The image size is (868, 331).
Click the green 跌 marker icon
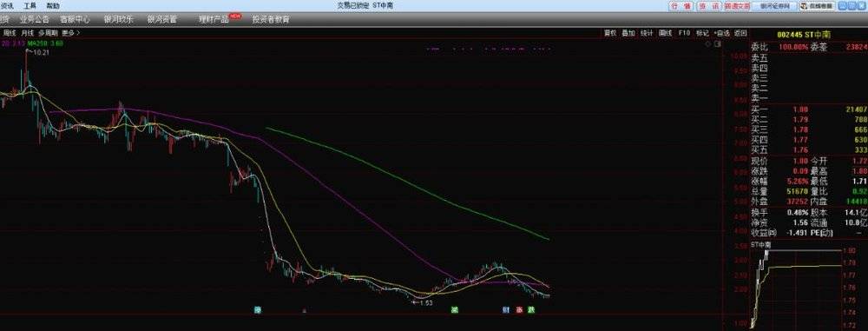tap(531, 309)
